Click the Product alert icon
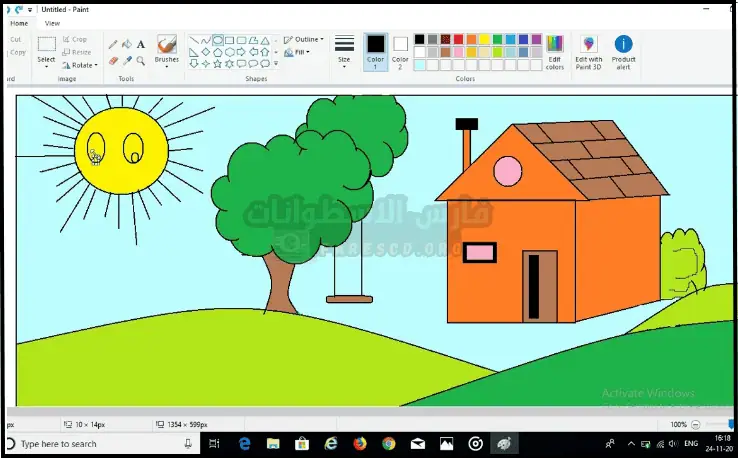 [623, 50]
